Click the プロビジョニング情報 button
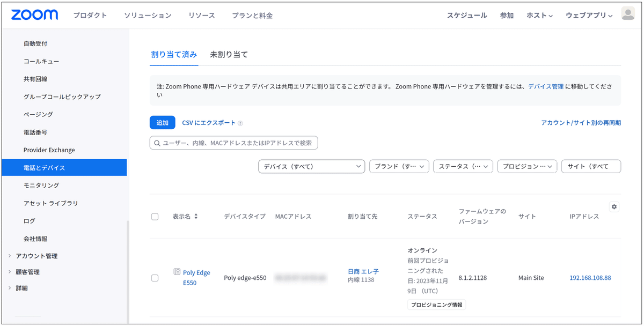The image size is (644, 326). [x=436, y=305]
